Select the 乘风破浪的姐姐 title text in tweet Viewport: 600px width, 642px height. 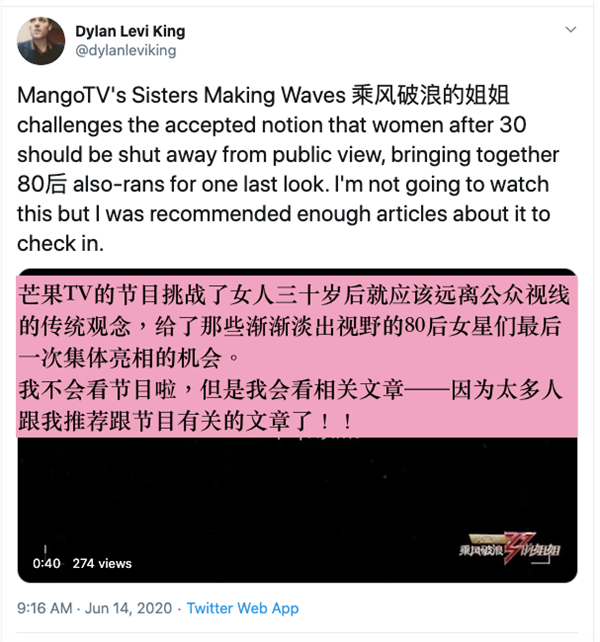click(430, 95)
